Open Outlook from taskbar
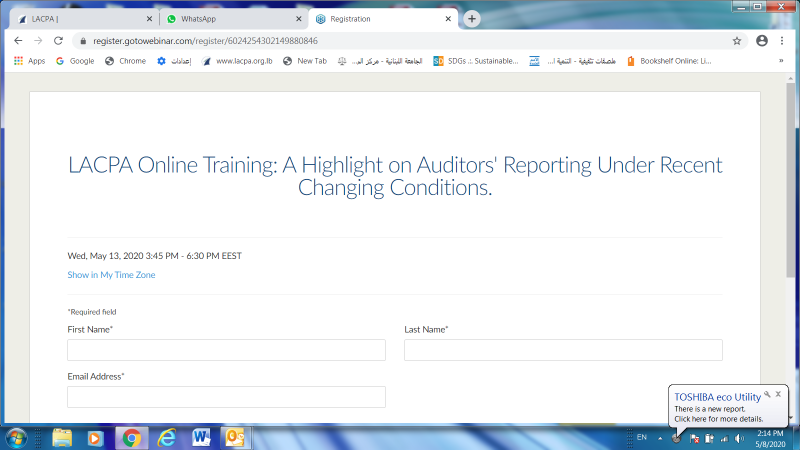Screen dimensions: 800x450 235,438
